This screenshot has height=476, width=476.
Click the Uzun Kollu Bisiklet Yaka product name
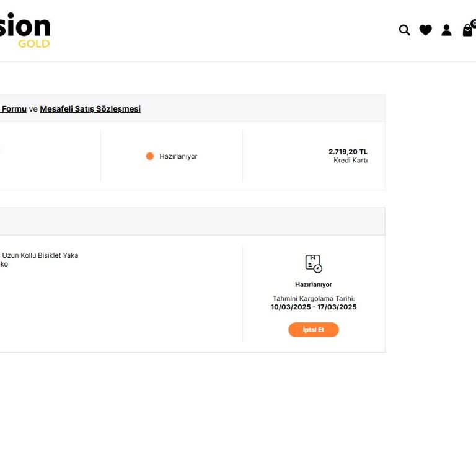pyautogui.click(x=40, y=255)
